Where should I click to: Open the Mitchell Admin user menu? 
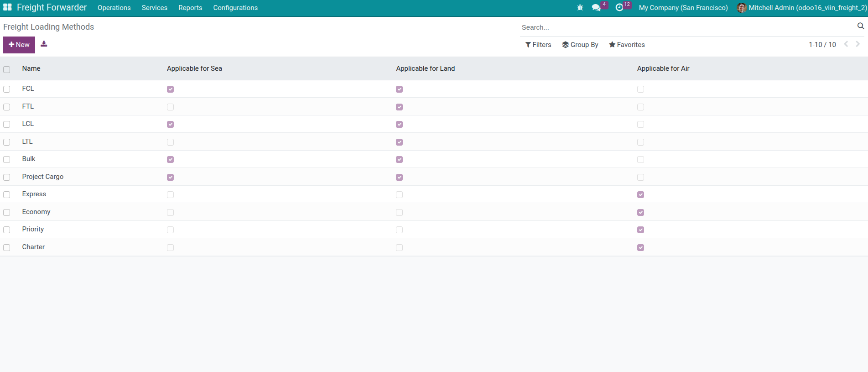[x=801, y=8]
